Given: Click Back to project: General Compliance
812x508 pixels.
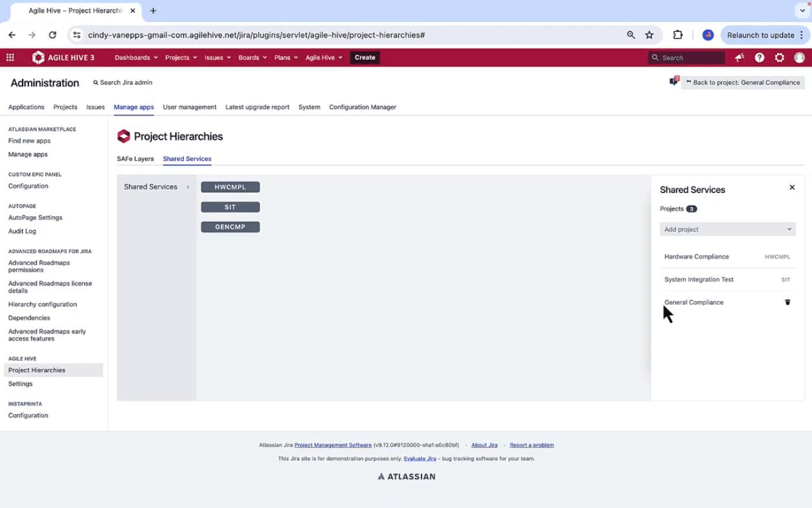Looking at the screenshot, I should click(x=743, y=82).
